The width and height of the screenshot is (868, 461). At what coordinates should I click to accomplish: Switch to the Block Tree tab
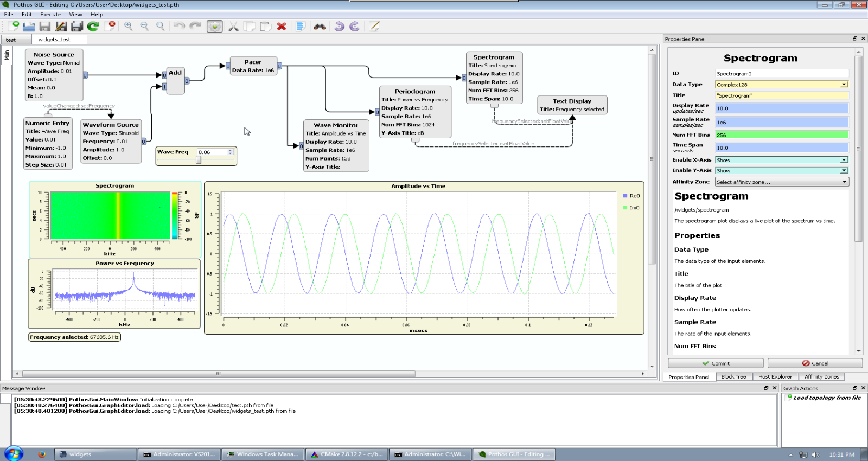coord(733,377)
